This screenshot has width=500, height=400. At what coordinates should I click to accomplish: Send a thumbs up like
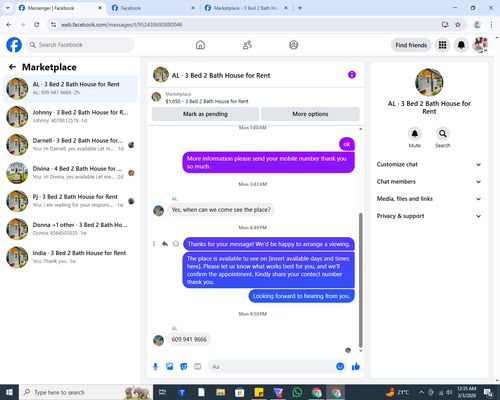356,367
